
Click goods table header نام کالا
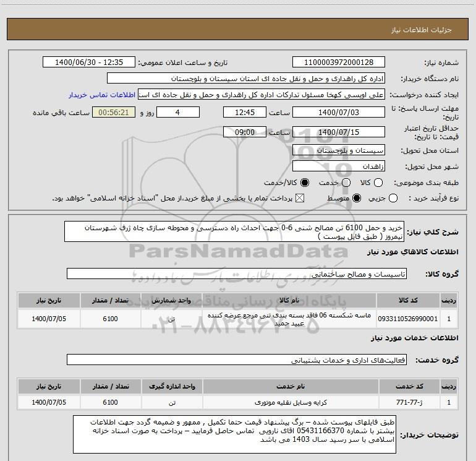click(289, 300)
